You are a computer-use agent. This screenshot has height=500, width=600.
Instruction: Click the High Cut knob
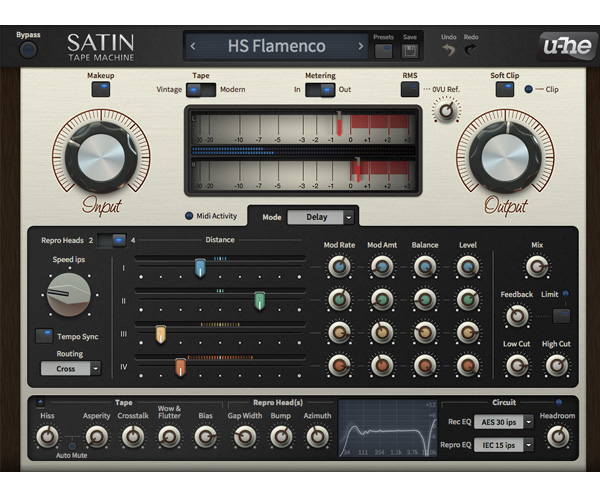[556, 365]
